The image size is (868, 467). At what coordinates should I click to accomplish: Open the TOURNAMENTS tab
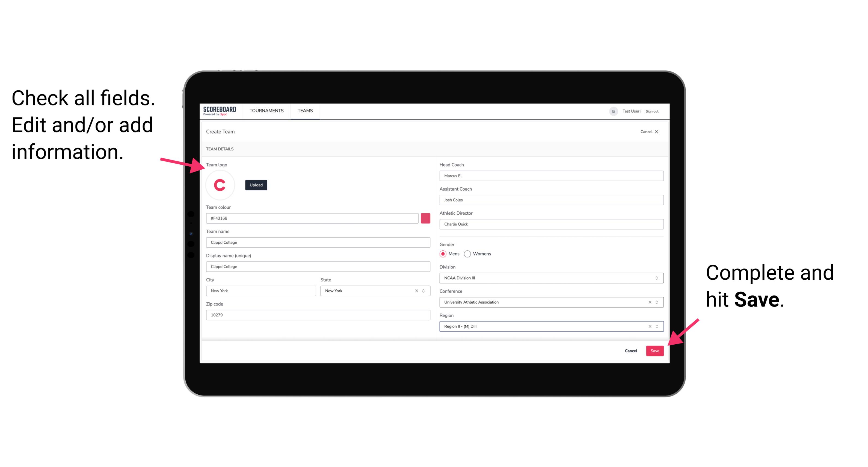(267, 111)
